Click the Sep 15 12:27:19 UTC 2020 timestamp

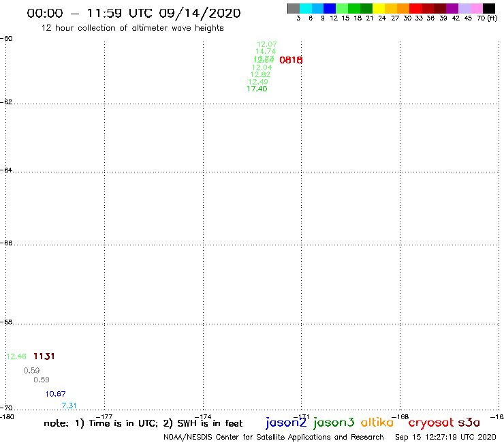point(445,438)
